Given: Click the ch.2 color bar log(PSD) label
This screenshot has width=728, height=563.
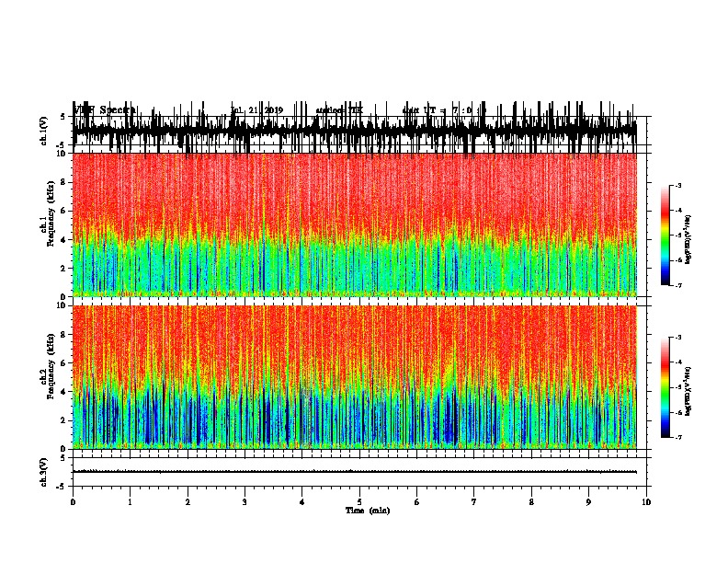Looking at the screenshot, I should point(688,391).
